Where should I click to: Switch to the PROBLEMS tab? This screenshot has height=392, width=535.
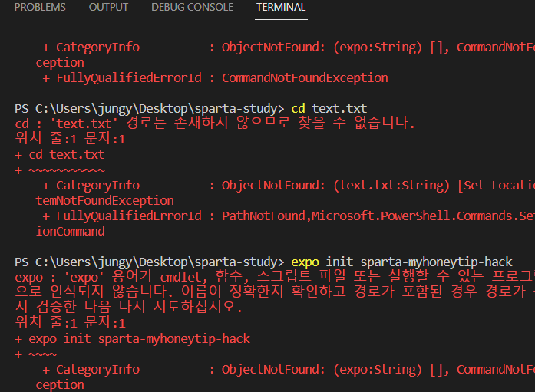click(x=40, y=7)
